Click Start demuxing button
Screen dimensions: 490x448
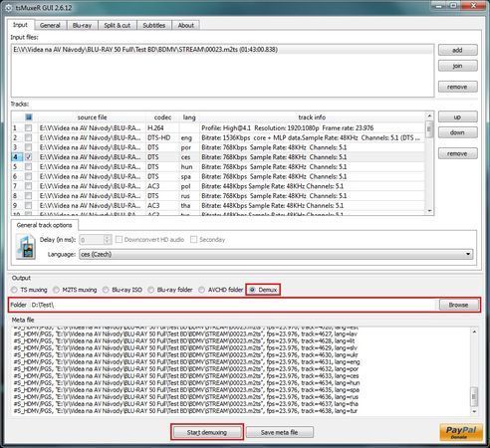(x=207, y=432)
